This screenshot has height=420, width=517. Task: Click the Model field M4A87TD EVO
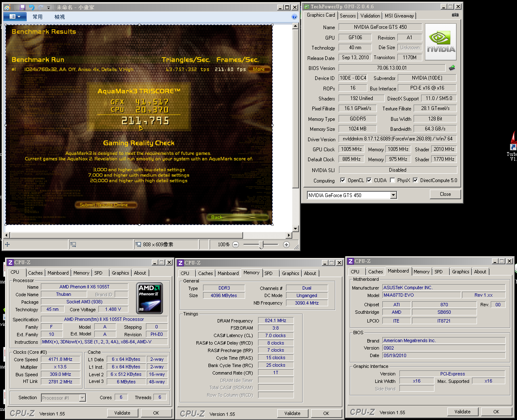(422, 295)
